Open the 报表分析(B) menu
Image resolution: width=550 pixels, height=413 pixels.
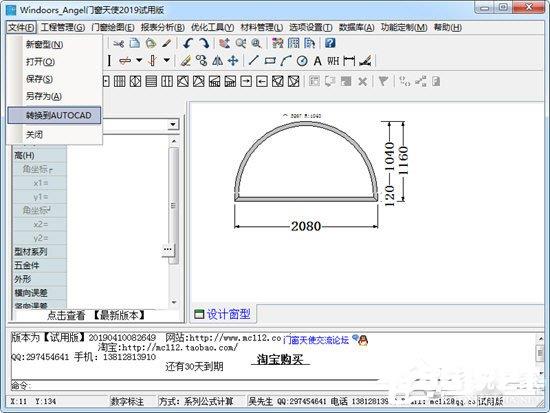(x=162, y=27)
